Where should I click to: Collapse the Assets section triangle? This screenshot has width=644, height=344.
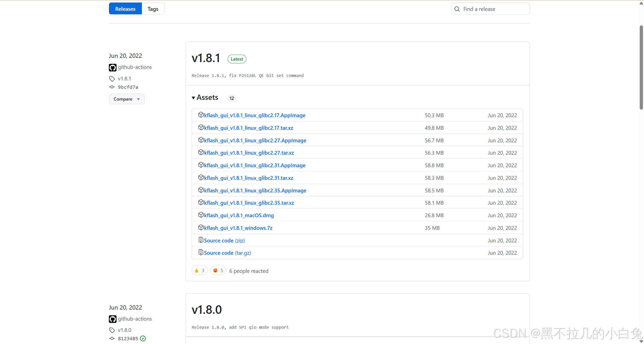(x=193, y=98)
